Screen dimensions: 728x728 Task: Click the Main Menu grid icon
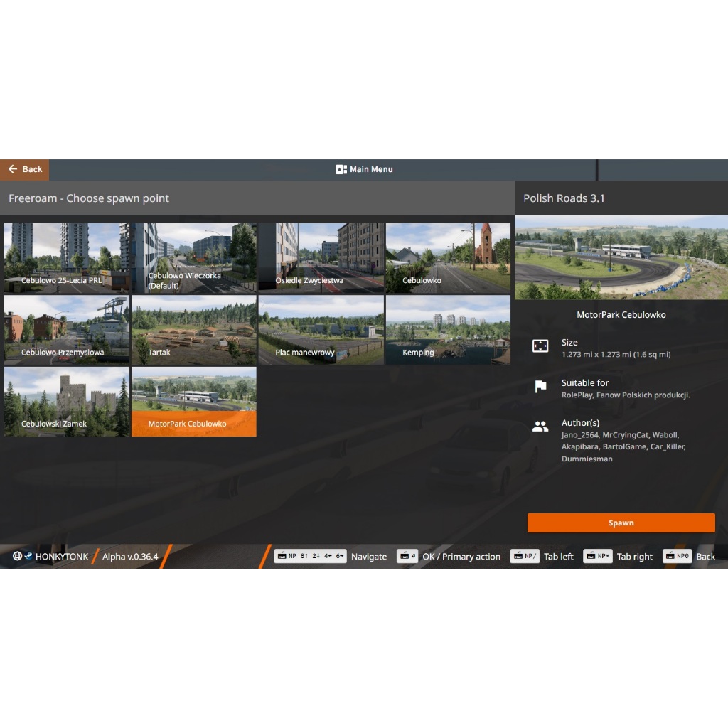[341, 169]
